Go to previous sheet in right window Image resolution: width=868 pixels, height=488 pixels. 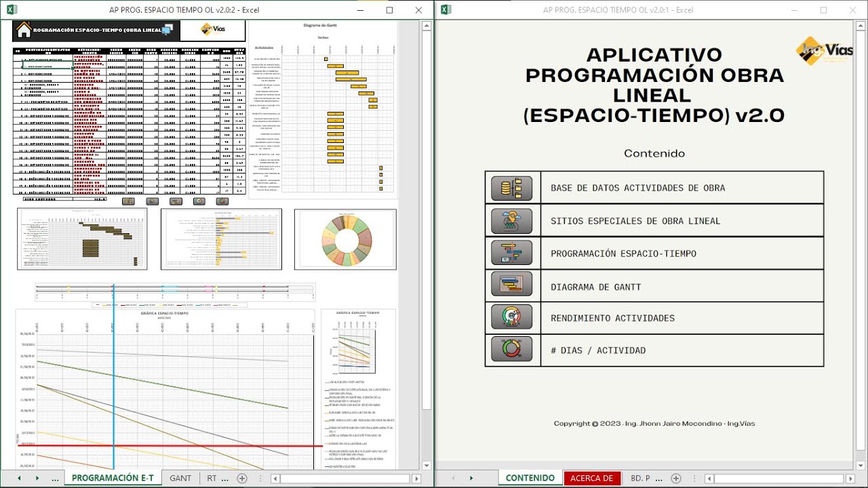coord(453,478)
